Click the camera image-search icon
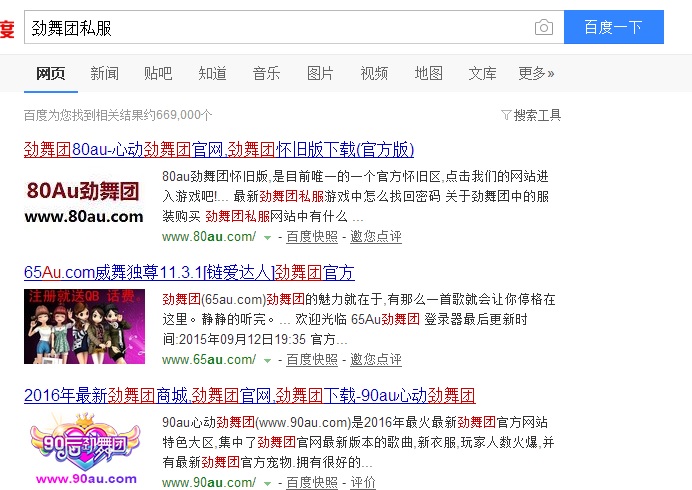The height and width of the screenshot is (490, 692). pyautogui.click(x=544, y=27)
